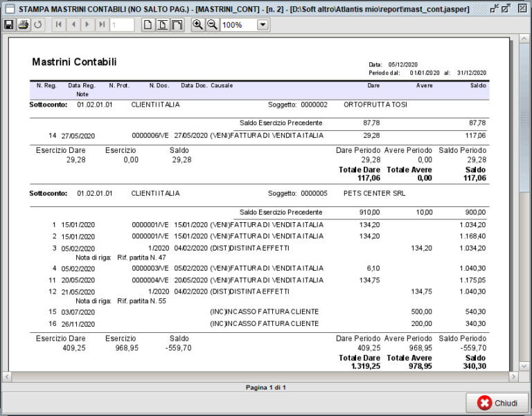The image size is (532, 416).
Task: Click the horizontal scrollbar left arrow
Action: click(x=8, y=377)
